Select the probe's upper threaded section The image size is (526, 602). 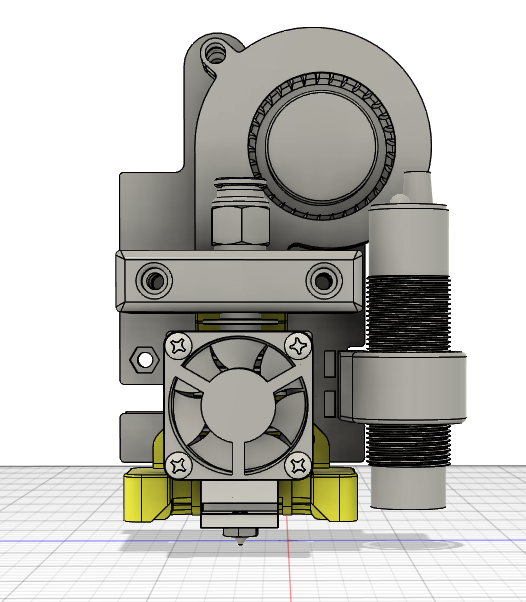[x=409, y=313]
